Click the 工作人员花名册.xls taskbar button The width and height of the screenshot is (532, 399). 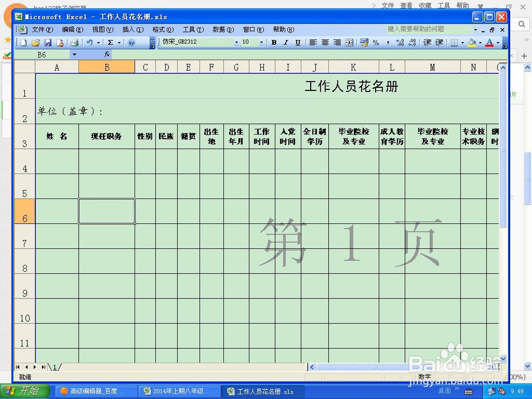click(263, 391)
